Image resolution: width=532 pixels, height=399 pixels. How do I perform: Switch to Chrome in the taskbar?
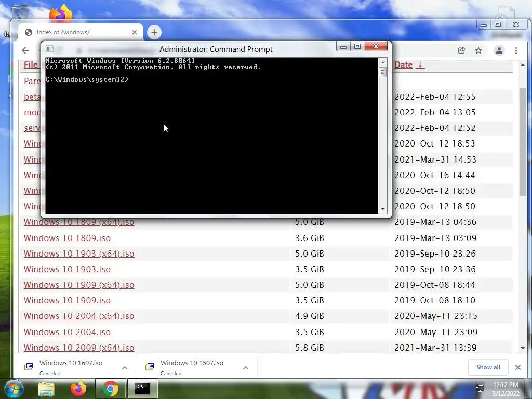(110, 389)
